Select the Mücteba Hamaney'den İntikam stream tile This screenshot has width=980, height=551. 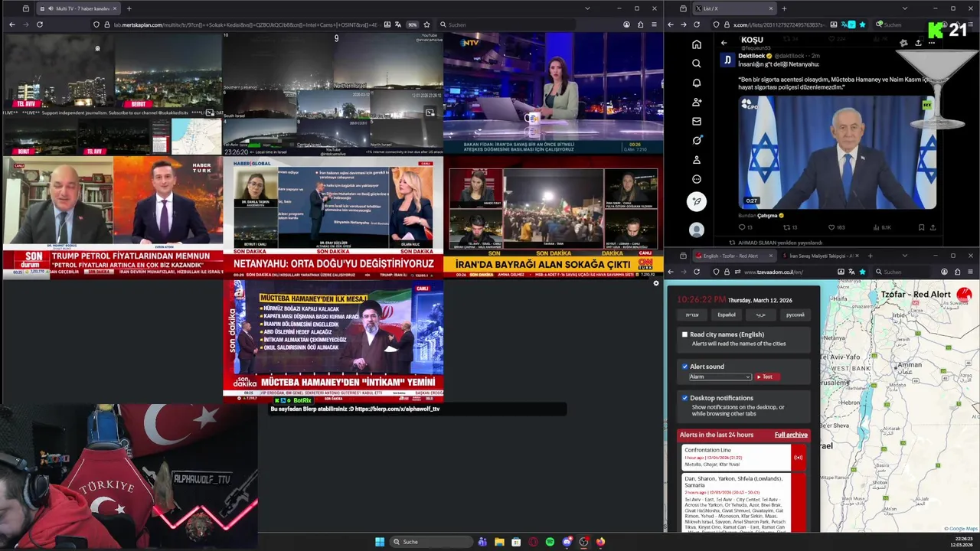333,341
